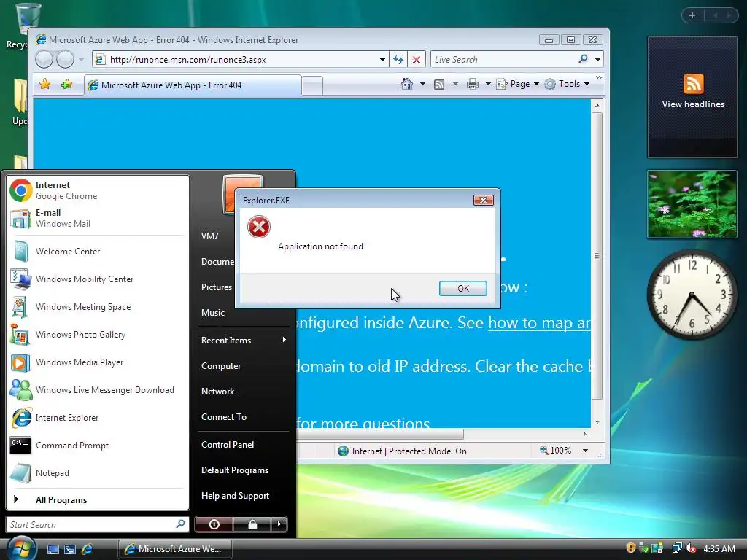Open Pictures from the Start menu

[216, 287]
